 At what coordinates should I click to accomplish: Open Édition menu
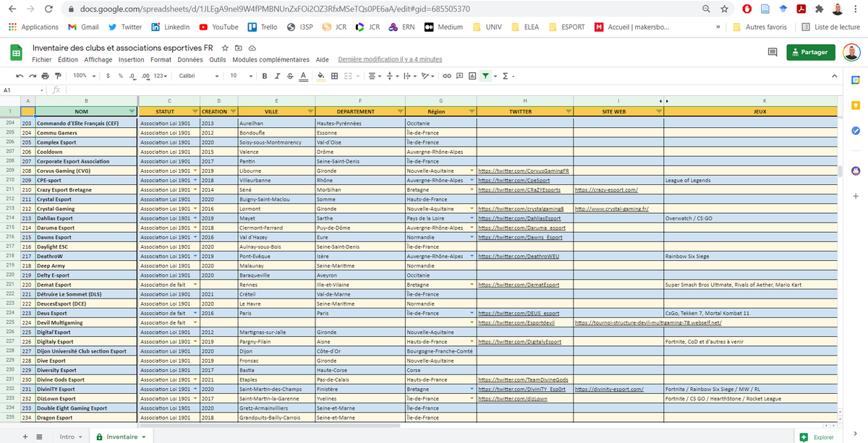pos(68,60)
